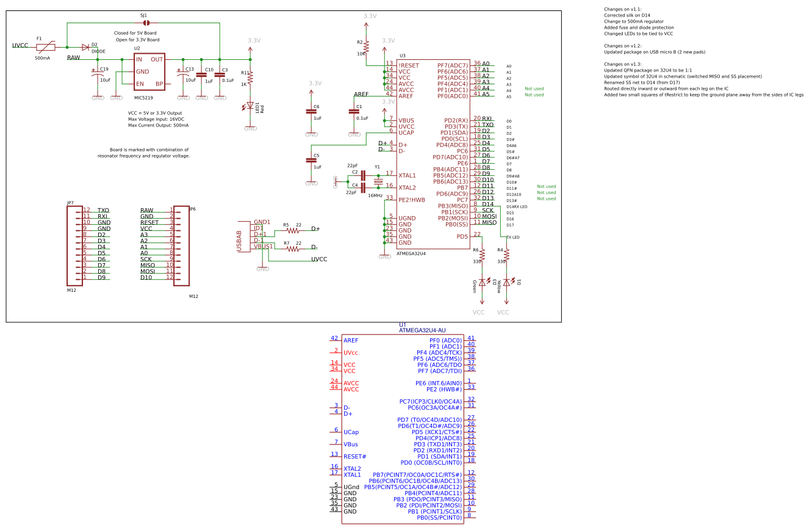Expand the U1 ATMEGA32U4-AU pinout symbol
Image resolution: width=812 pixels, height=530 pixels.
coord(403,427)
